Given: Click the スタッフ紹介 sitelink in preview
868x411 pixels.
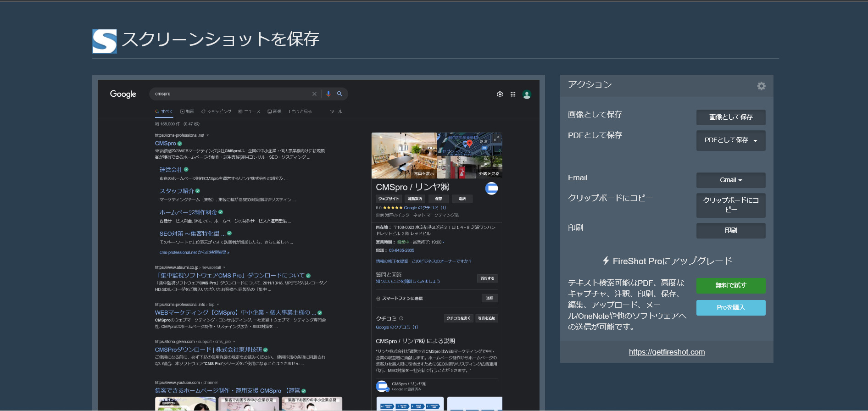Looking at the screenshot, I should pyautogui.click(x=177, y=191).
